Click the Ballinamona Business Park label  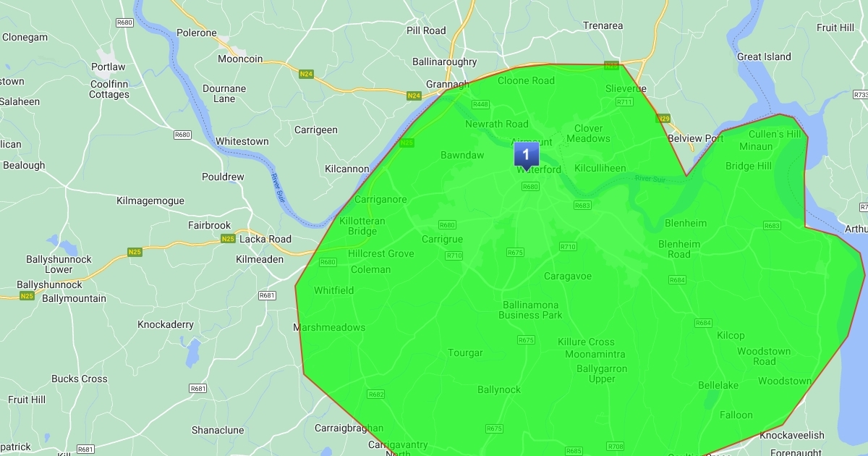(531, 310)
